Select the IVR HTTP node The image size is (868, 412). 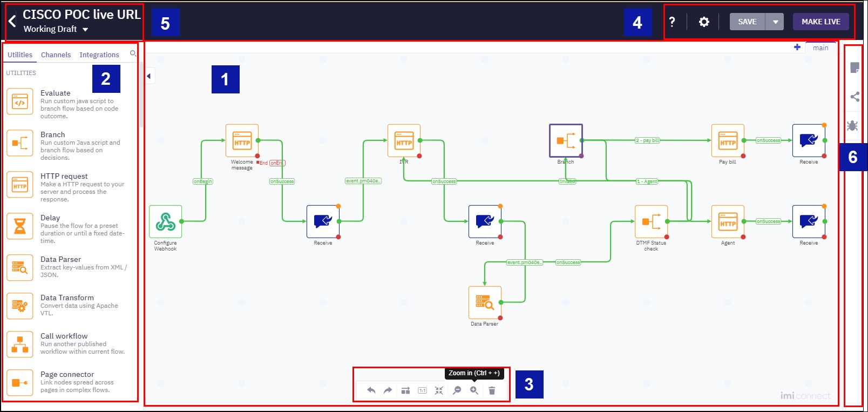[404, 140]
